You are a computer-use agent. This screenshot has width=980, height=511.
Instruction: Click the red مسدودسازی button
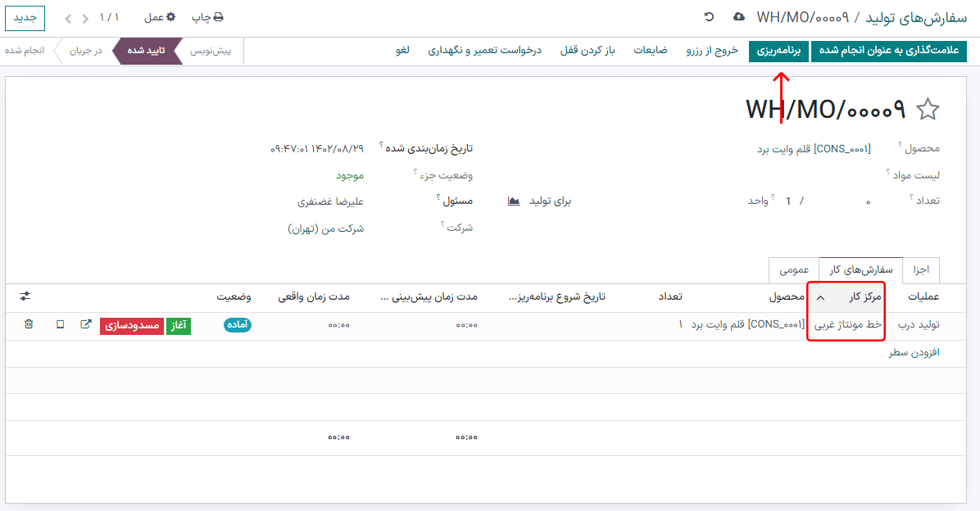pos(131,324)
